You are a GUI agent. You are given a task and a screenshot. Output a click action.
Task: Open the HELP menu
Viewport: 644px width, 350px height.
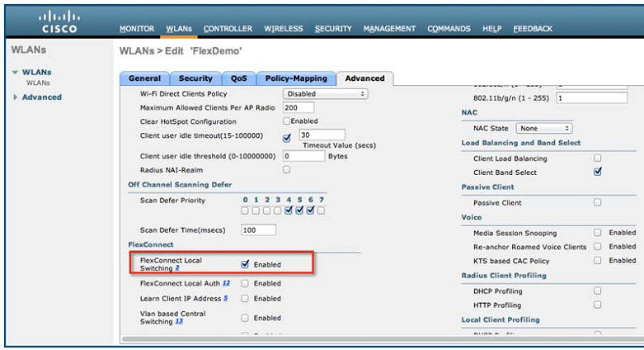coord(492,29)
